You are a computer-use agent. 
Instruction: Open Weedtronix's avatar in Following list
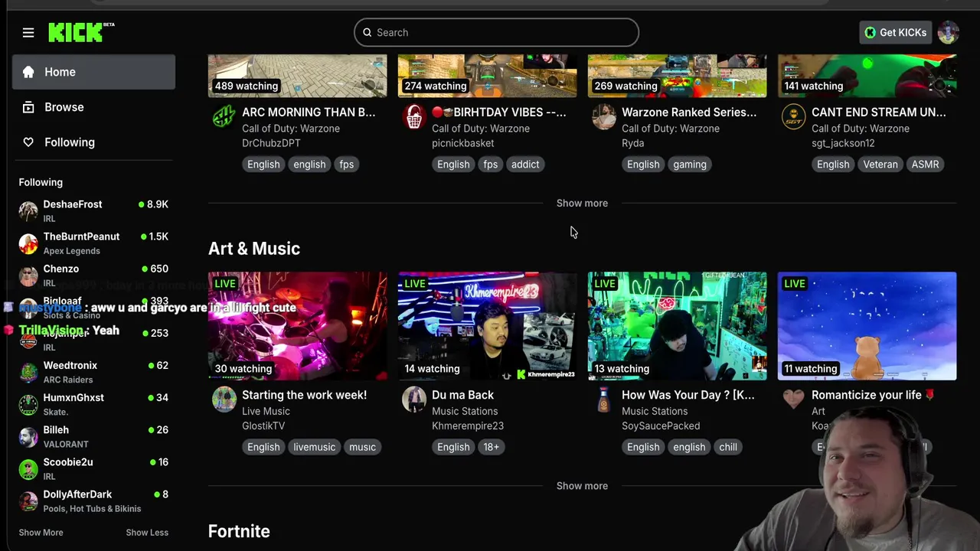click(x=28, y=371)
